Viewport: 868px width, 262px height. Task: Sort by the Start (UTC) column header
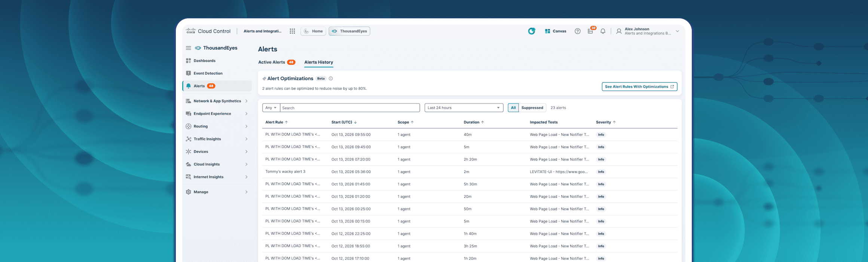click(344, 122)
